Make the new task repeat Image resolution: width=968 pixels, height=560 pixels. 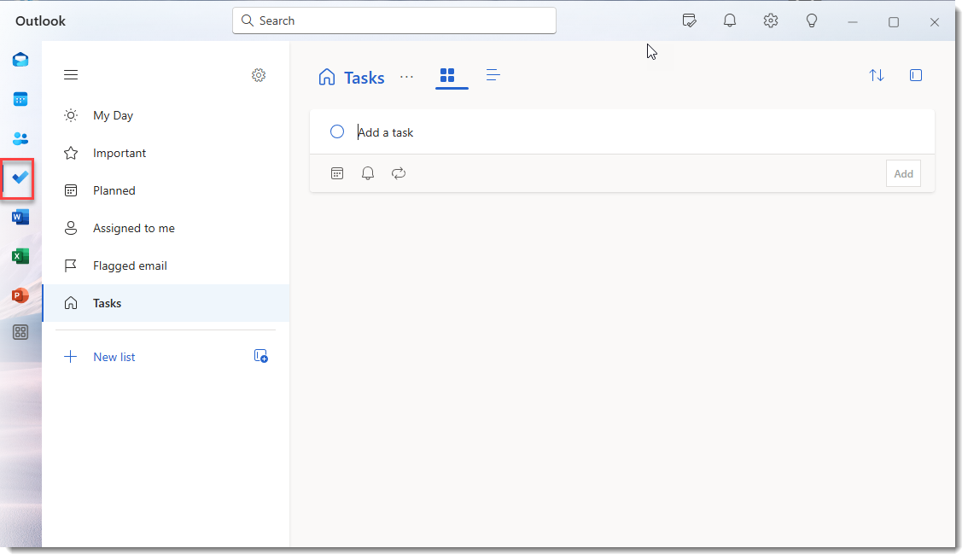coord(399,173)
